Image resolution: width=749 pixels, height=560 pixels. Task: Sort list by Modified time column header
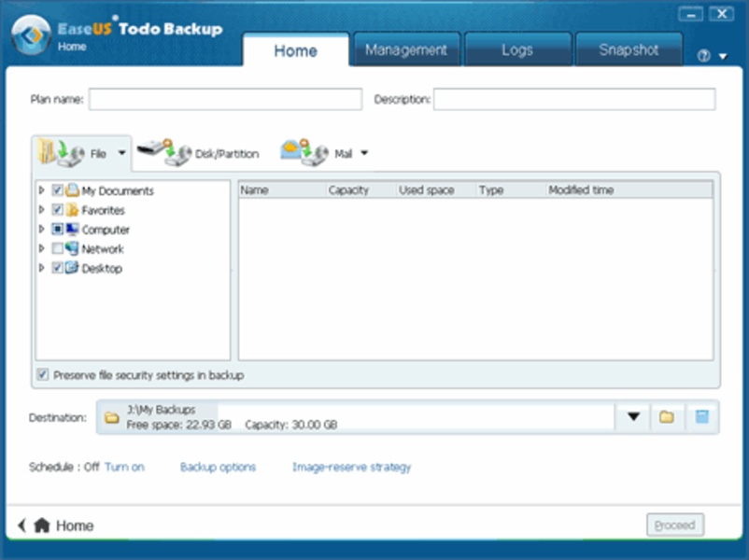point(581,190)
